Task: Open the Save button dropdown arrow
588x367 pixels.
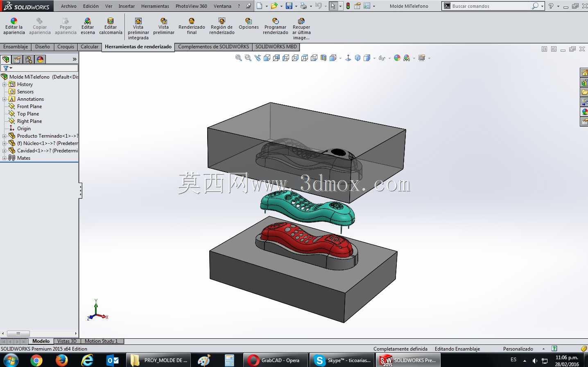Action: point(296,6)
